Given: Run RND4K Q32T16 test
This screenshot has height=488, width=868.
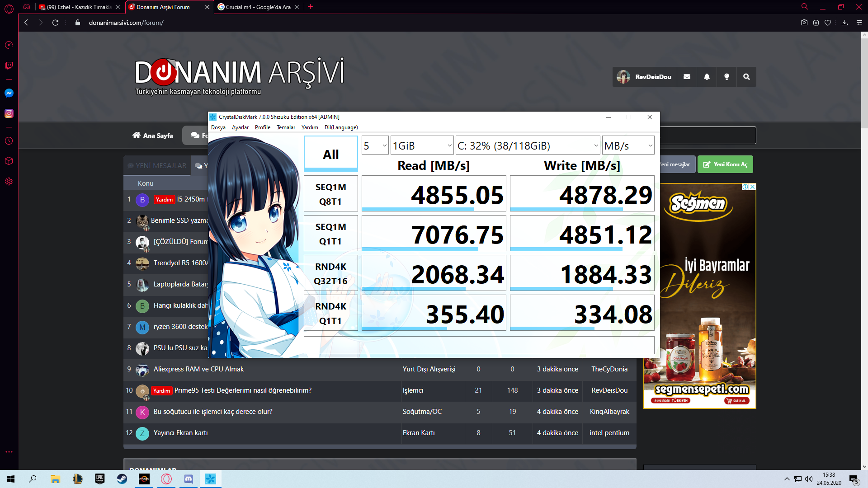Looking at the screenshot, I should tap(331, 273).
